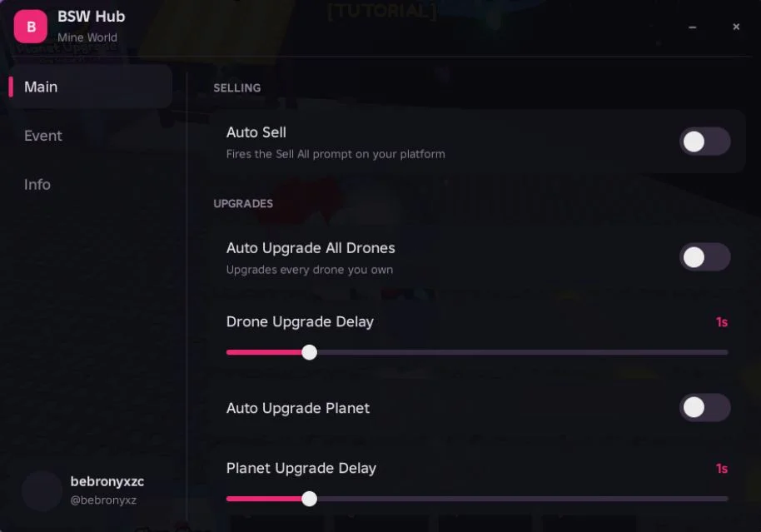Close the BSW Hub window
761x532 pixels.
[x=736, y=27]
